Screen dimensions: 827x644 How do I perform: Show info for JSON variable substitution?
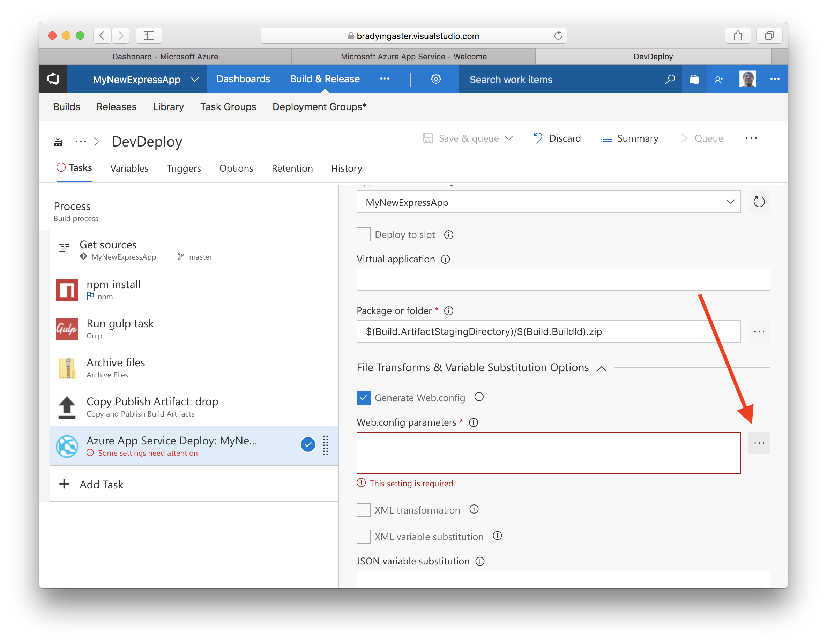point(480,561)
